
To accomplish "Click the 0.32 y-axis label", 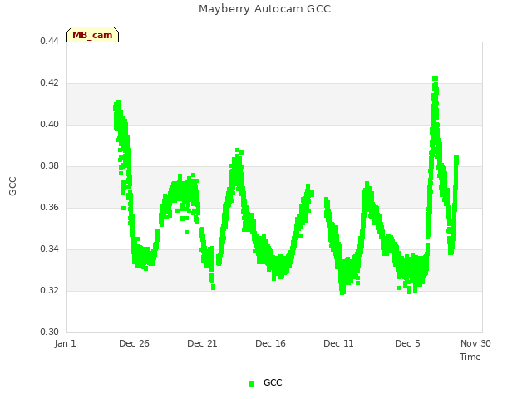I will tap(49, 290).
